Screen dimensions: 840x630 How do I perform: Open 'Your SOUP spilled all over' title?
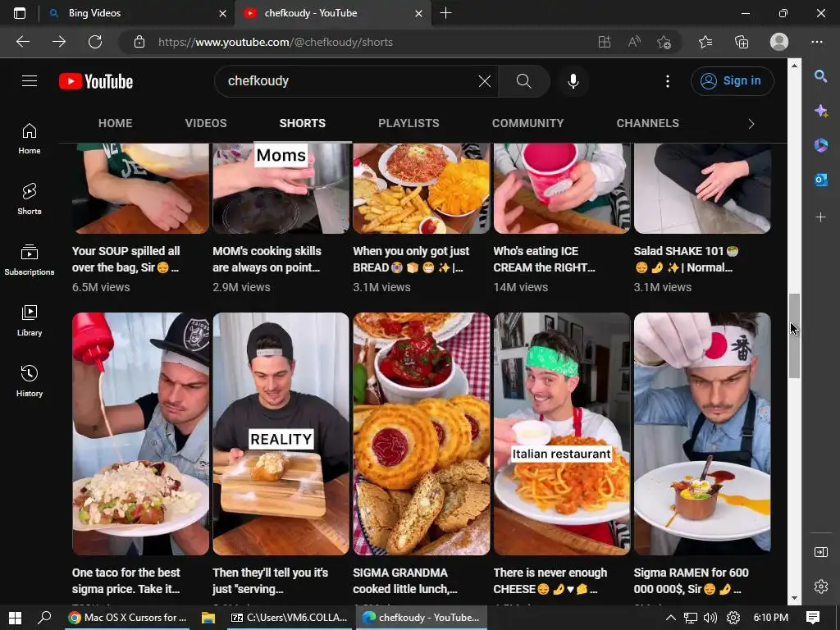tap(126, 259)
